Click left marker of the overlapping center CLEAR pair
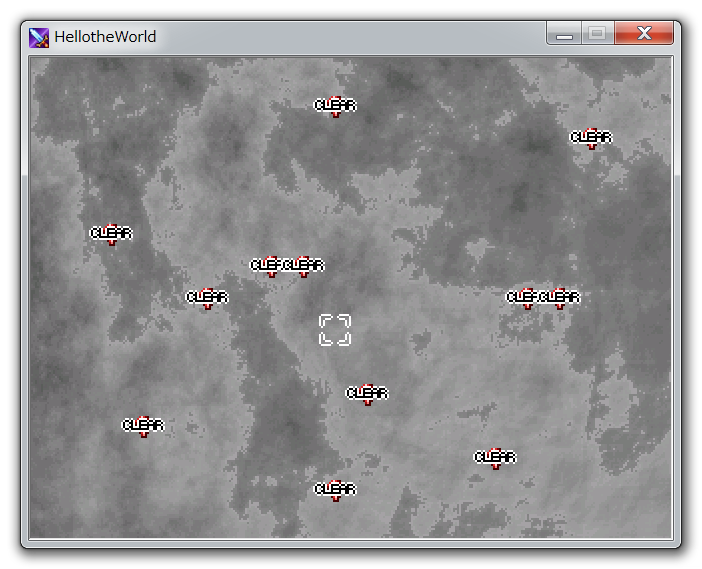This screenshot has height=569, width=702. 268,266
